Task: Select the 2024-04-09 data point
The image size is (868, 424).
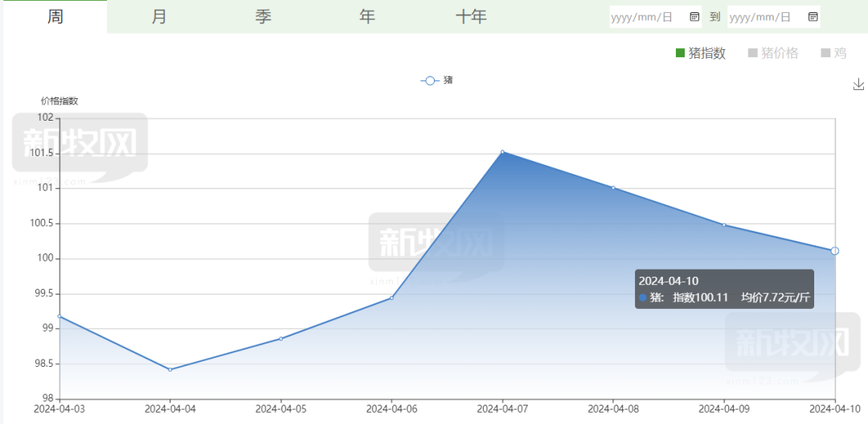Action: (724, 225)
